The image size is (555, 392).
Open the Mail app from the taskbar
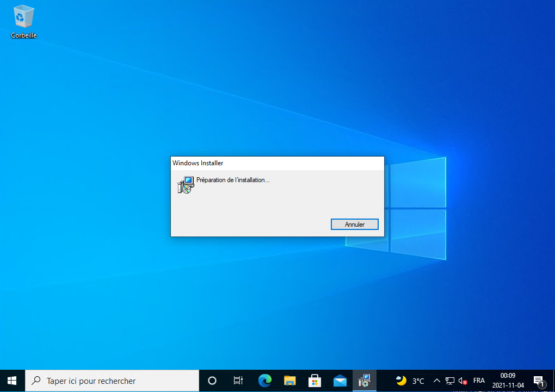pos(340,381)
